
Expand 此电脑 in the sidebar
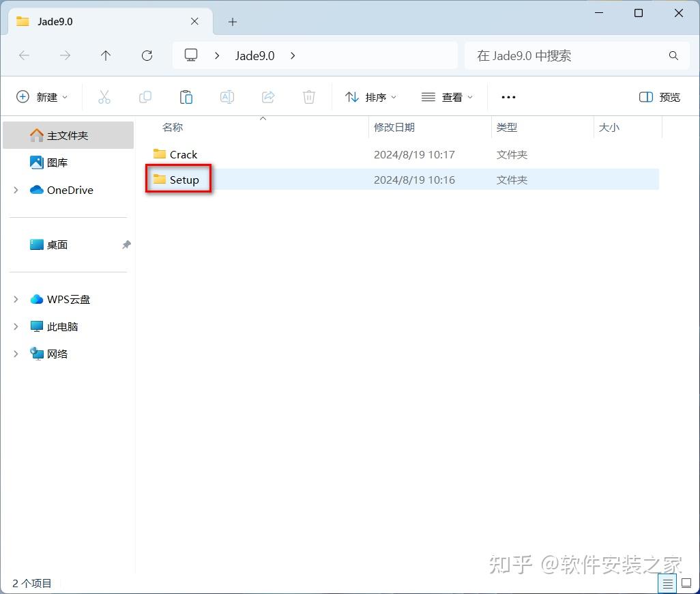point(16,326)
